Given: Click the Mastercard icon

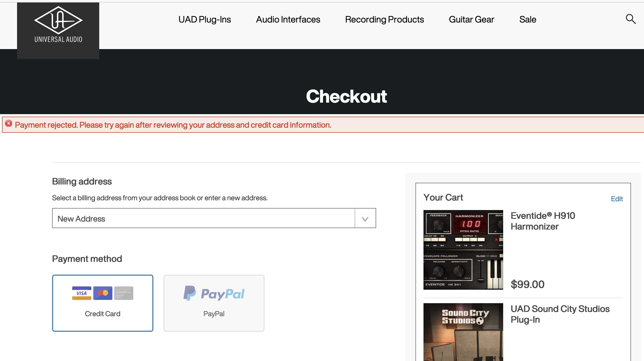Looking at the screenshot, I should 103,293.
